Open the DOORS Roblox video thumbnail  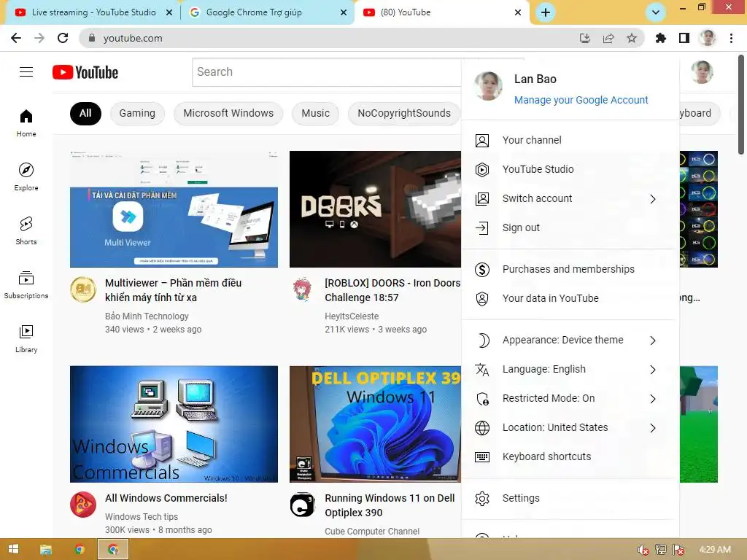(376, 209)
